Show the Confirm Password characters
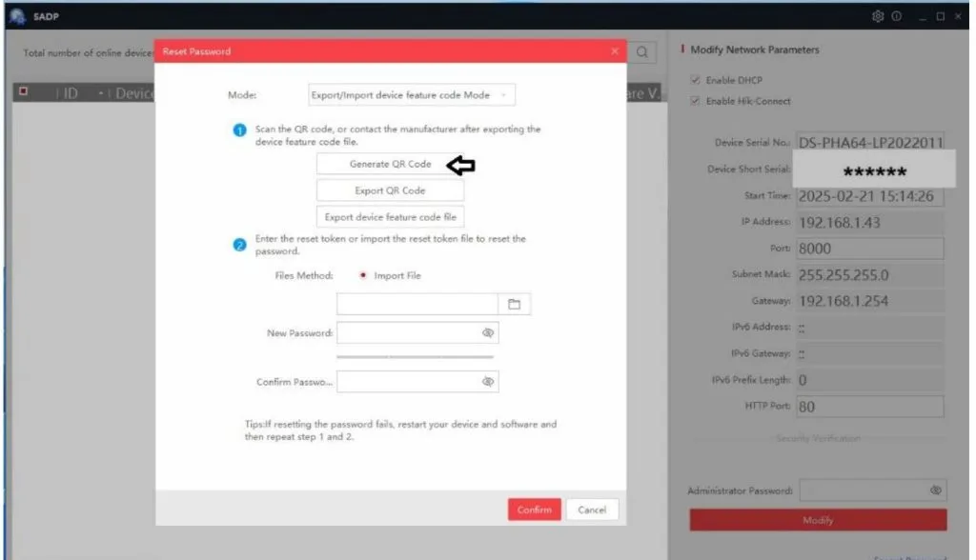The height and width of the screenshot is (560, 976). (488, 381)
